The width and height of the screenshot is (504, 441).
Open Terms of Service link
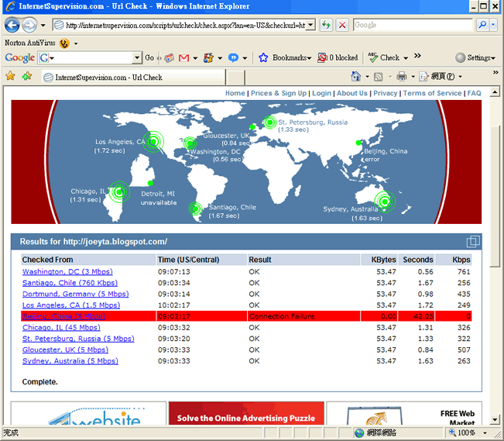(x=432, y=93)
